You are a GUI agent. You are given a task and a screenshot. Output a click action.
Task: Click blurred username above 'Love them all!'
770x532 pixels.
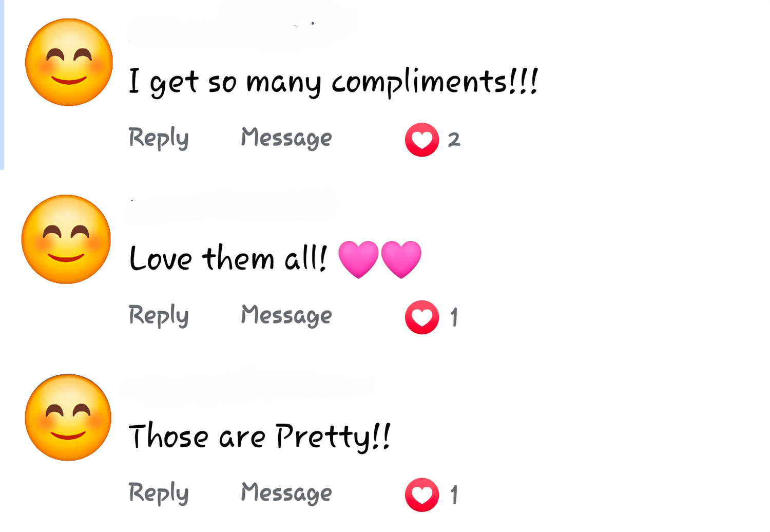click(232, 205)
